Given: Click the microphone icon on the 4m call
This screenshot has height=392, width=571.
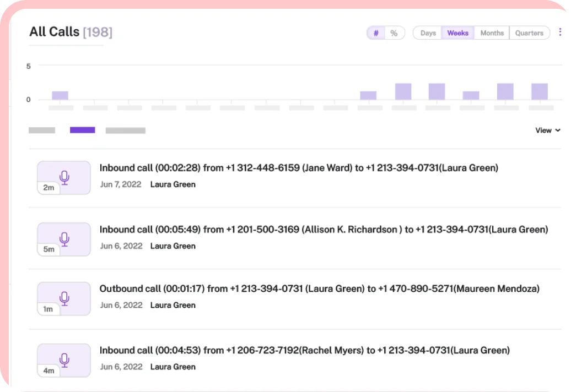Looking at the screenshot, I should (x=64, y=360).
